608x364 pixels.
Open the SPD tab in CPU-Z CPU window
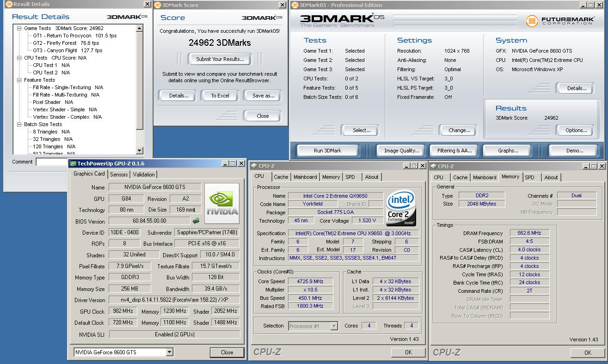click(350, 177)
